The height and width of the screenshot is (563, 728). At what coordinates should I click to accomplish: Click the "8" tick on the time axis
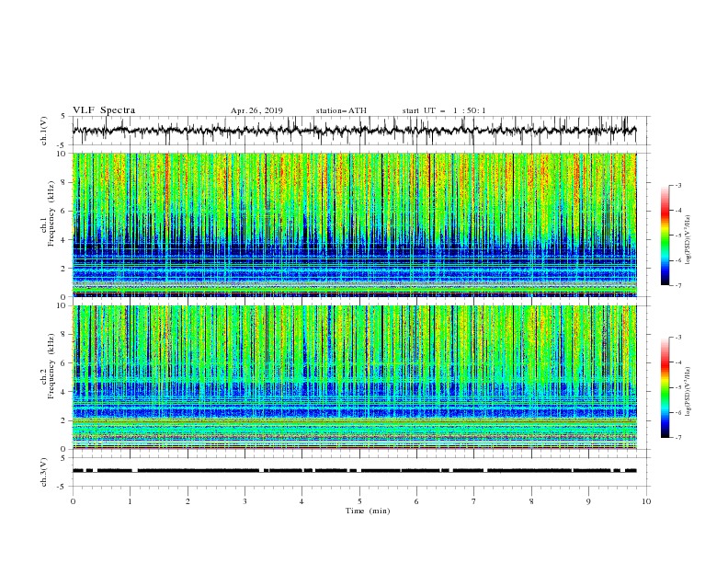[x=531, y=501]
